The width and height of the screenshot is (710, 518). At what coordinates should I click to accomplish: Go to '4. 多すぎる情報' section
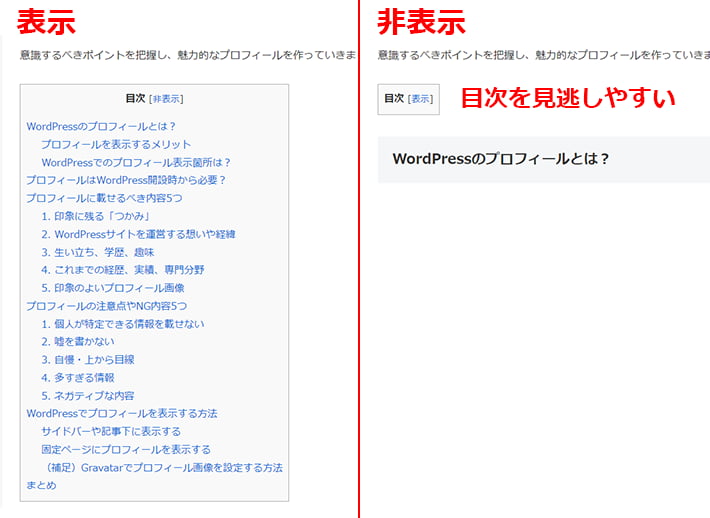pyautogui.click(x=78, y=378)
